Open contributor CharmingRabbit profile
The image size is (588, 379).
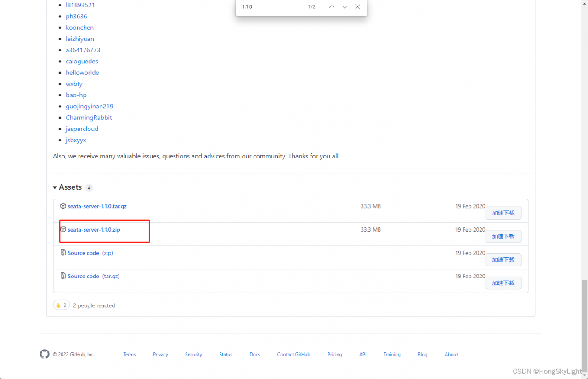click(89, 118)
